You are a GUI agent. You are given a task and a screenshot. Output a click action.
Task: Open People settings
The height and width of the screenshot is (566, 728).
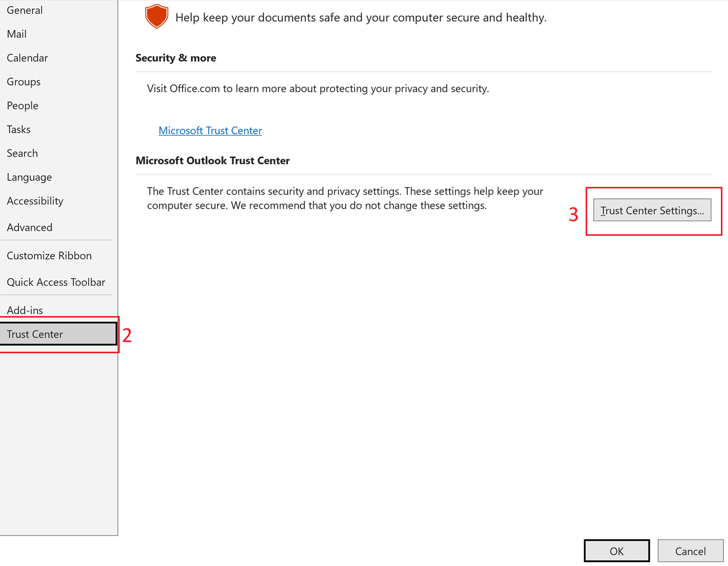coord(23,105)
